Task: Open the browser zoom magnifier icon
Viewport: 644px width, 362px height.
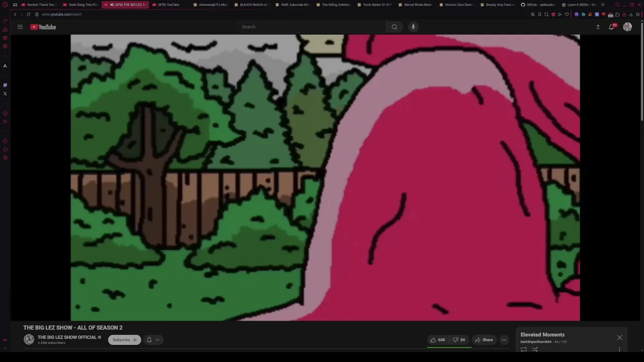Action: click(533, 14)
